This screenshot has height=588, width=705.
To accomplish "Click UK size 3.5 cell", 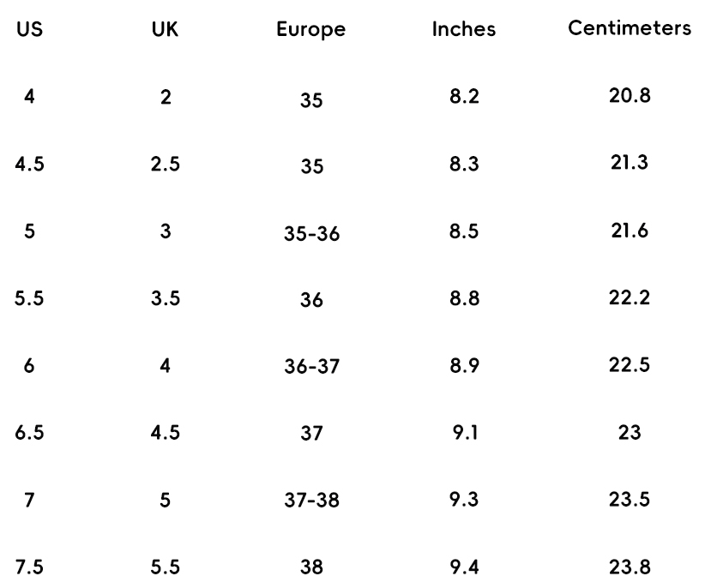I will (x=166, y=297).
